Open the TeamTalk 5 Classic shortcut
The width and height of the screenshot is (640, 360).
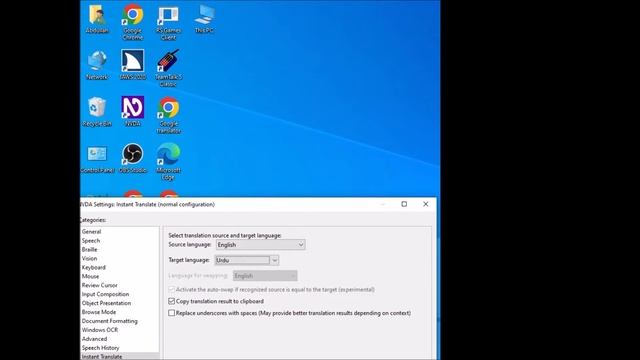[169, 68]
